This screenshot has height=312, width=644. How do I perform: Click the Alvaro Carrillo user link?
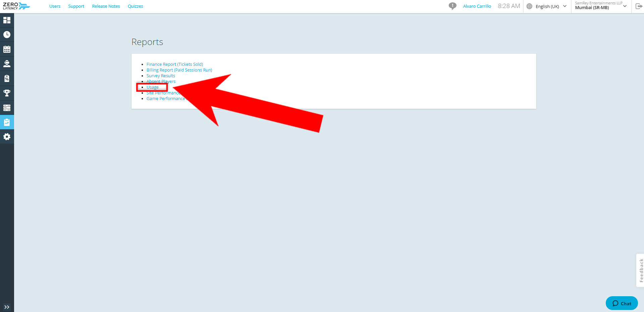coord(477,6)
